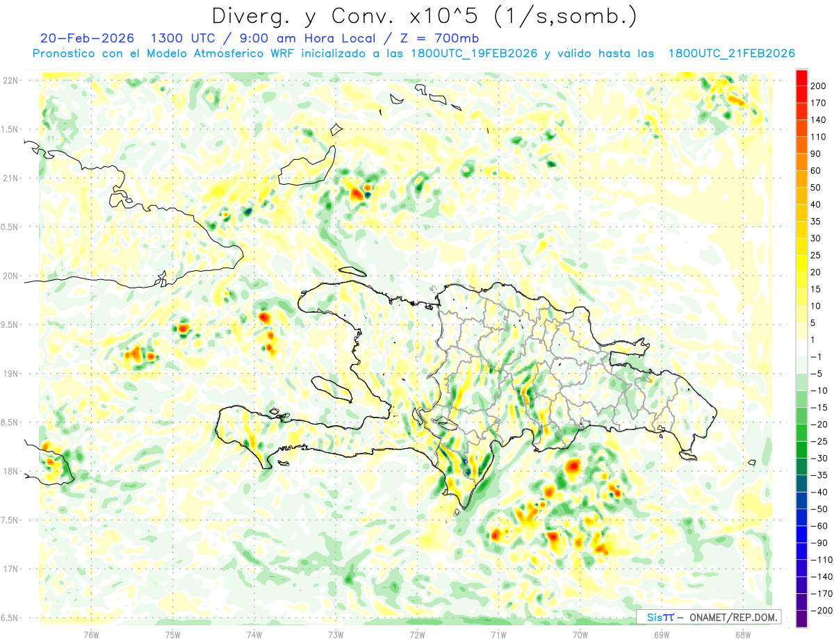Click the legend value '-15'
Screen dimensions: 834x644
(x=818, y=408)
